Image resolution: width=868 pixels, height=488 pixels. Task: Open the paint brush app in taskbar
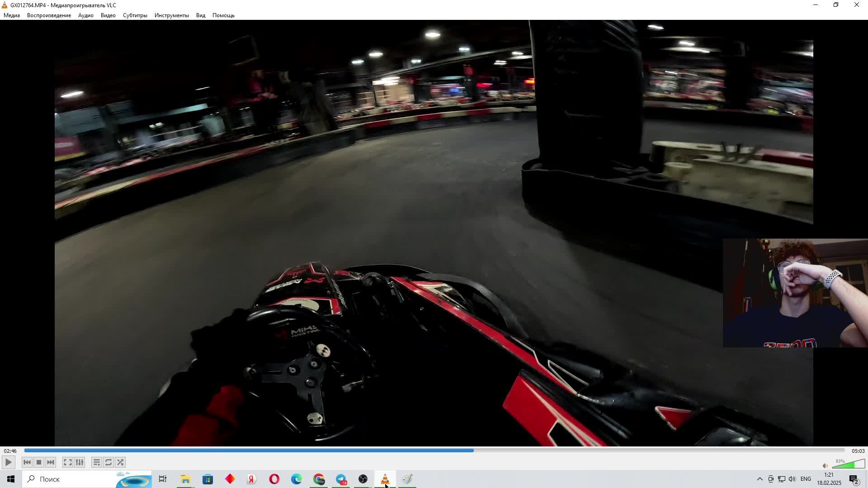[407, 479]
